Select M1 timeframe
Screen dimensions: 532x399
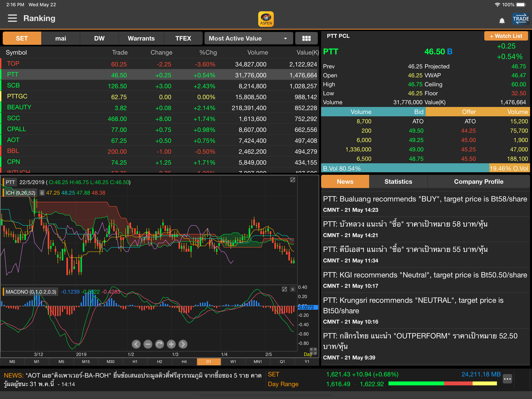[37, 361]
